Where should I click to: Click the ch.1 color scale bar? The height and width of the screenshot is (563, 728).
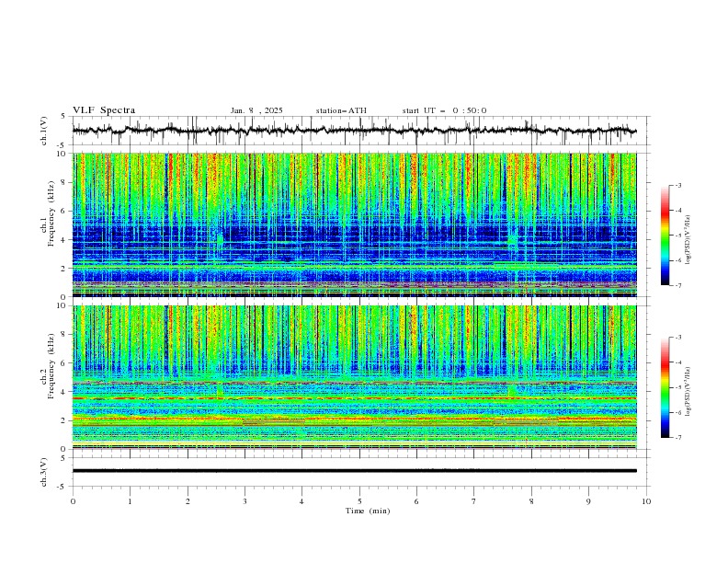pos(665,236)
